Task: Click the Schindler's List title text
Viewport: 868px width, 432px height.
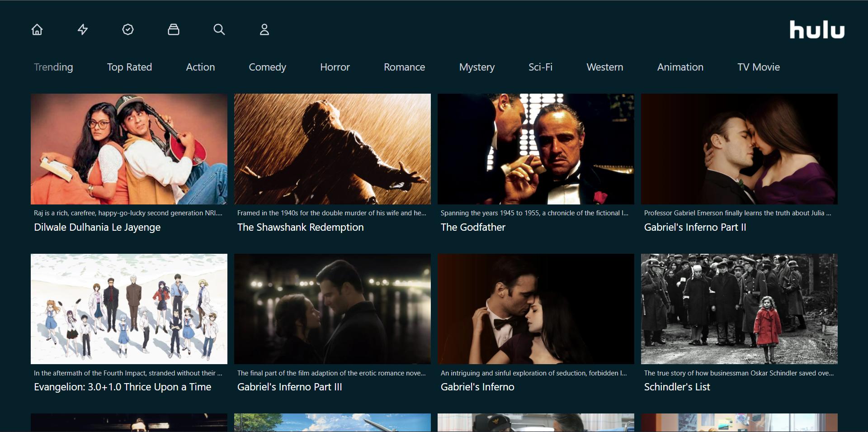Action: pos(677,387)
